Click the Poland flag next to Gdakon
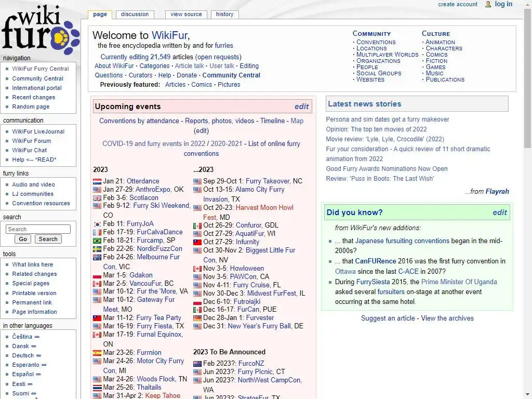The height and width of the screenshot is (399, 532). tap(97, 275)
